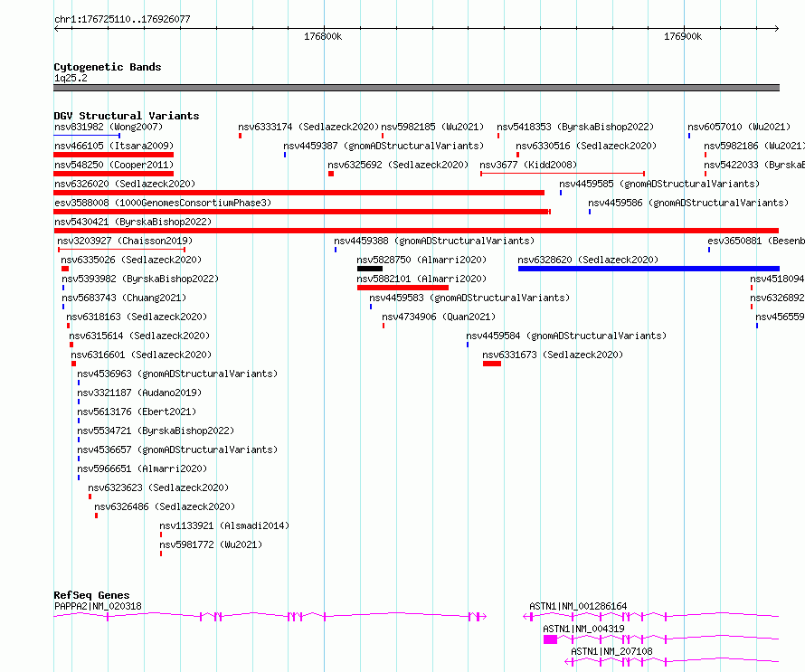Open nsv4459586 gnomAD variant
Image resolution: width=805 pixels, height=672 pixels.
coord(688,203)
